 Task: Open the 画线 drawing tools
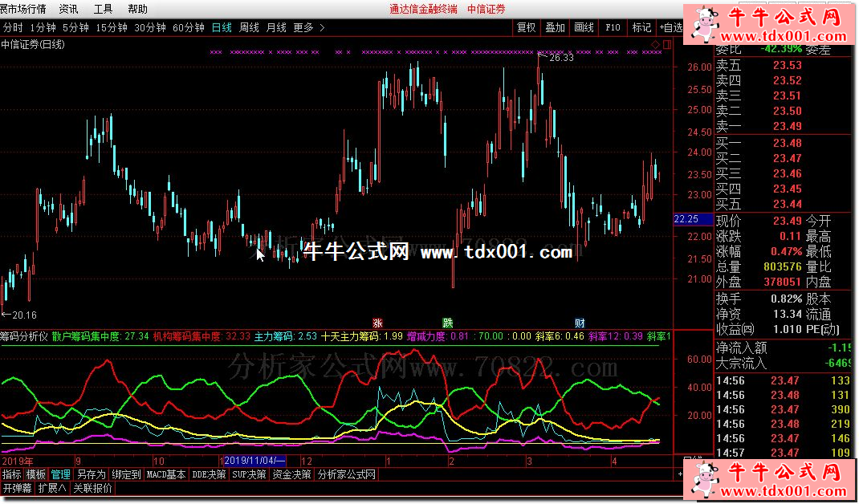click(x=584, y=27)
